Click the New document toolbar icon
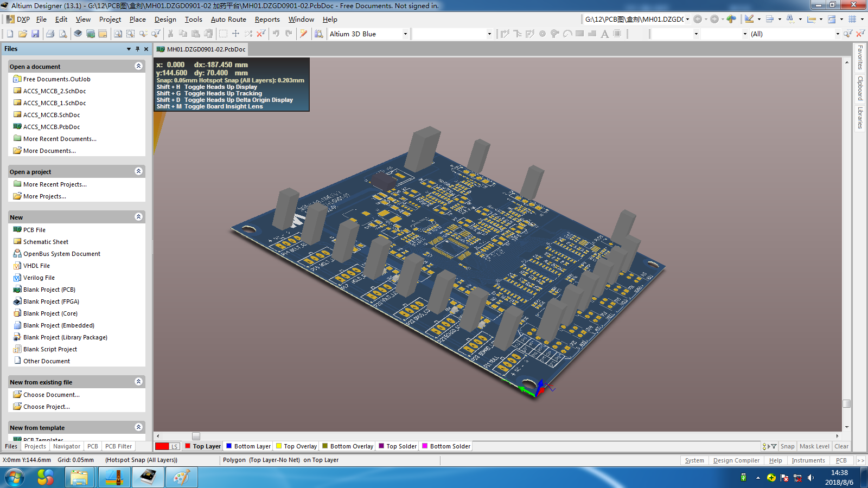 [x=10, y=34]
